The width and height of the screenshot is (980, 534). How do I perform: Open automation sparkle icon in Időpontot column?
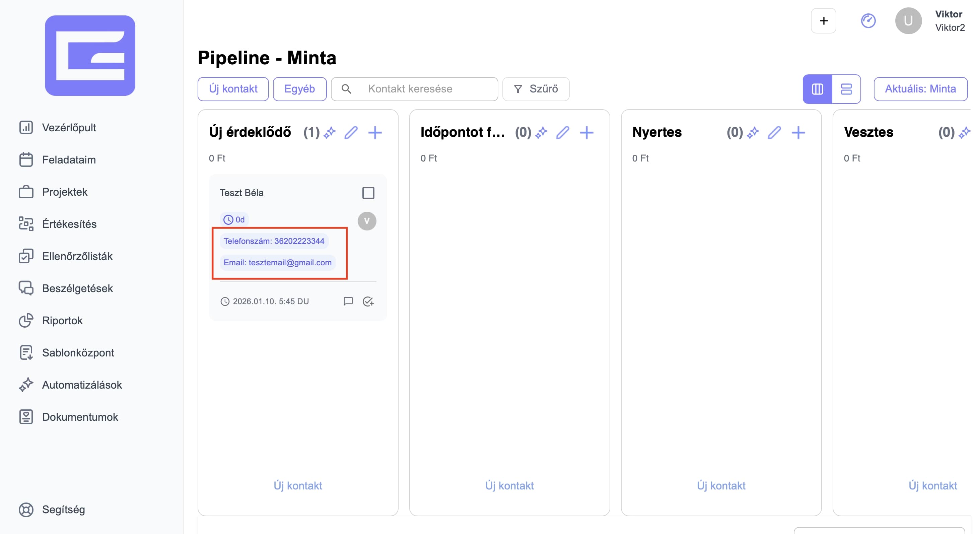(541, 132)
